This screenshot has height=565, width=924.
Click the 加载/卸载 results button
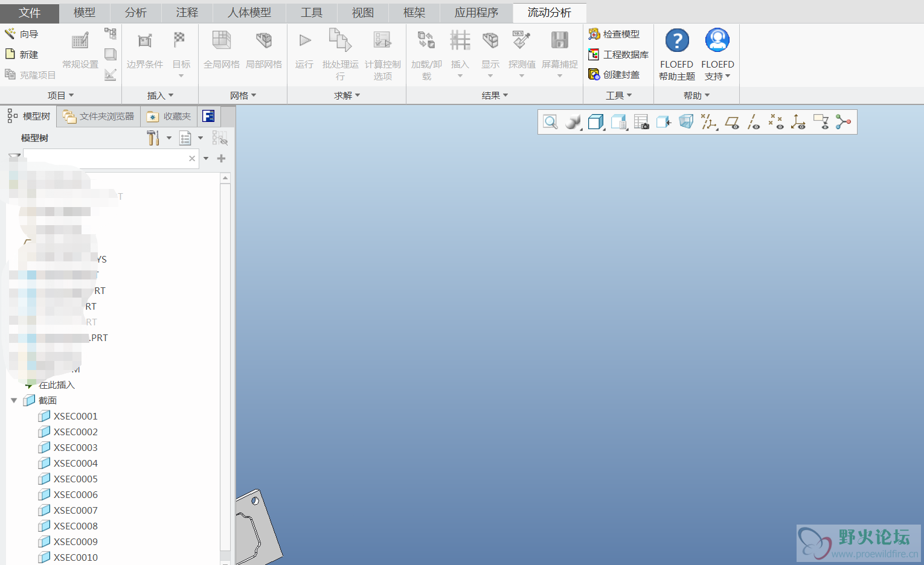(x=427, y=54)
